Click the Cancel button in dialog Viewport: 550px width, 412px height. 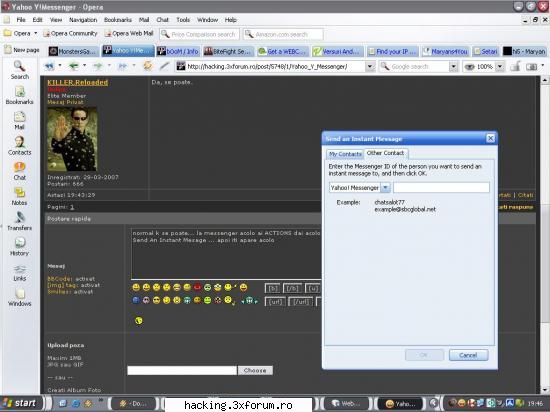pos(468,355)
